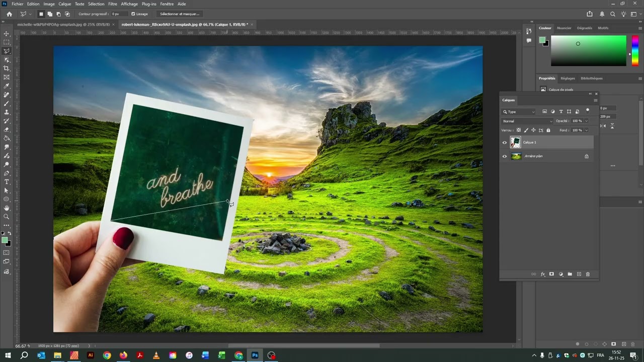Toggle lock all padlock in Verrou row
The image size is (644, 362).
[548, 130]
